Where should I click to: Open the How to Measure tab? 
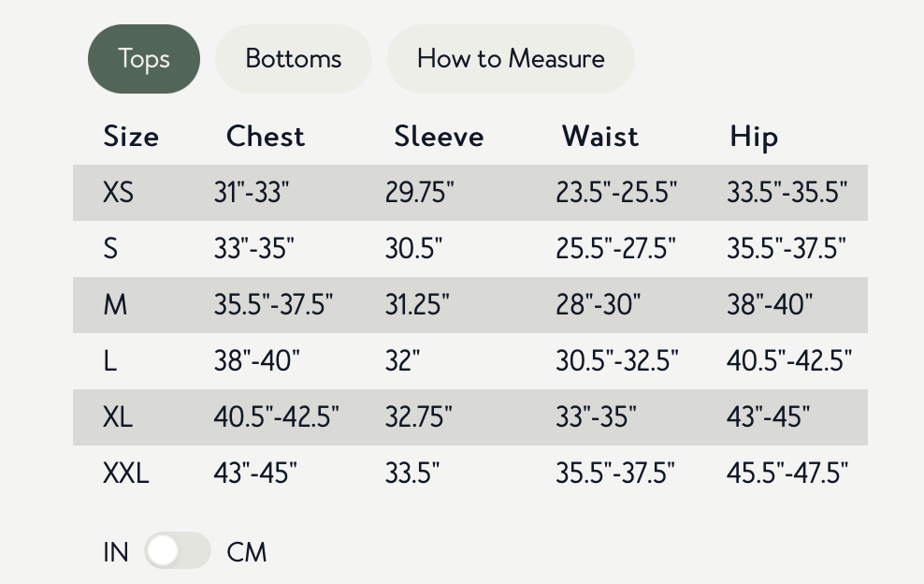pos(511,59)
